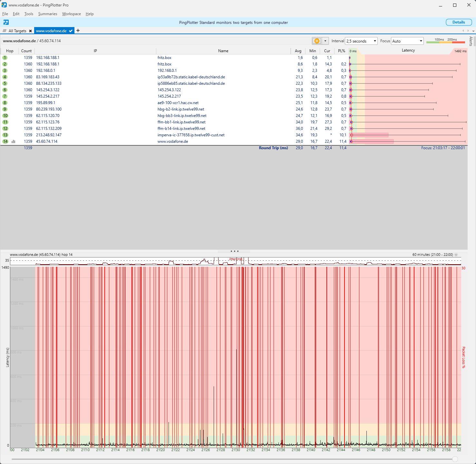This screenshot has width=476, height=464.
Task: Click the 21:30 time marker on timeline
Action: pyautogui.click(x=236, y=450)
